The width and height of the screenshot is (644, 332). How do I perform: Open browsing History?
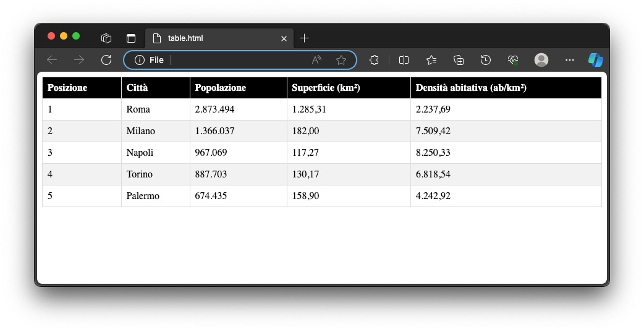click(x=486, y=60)
